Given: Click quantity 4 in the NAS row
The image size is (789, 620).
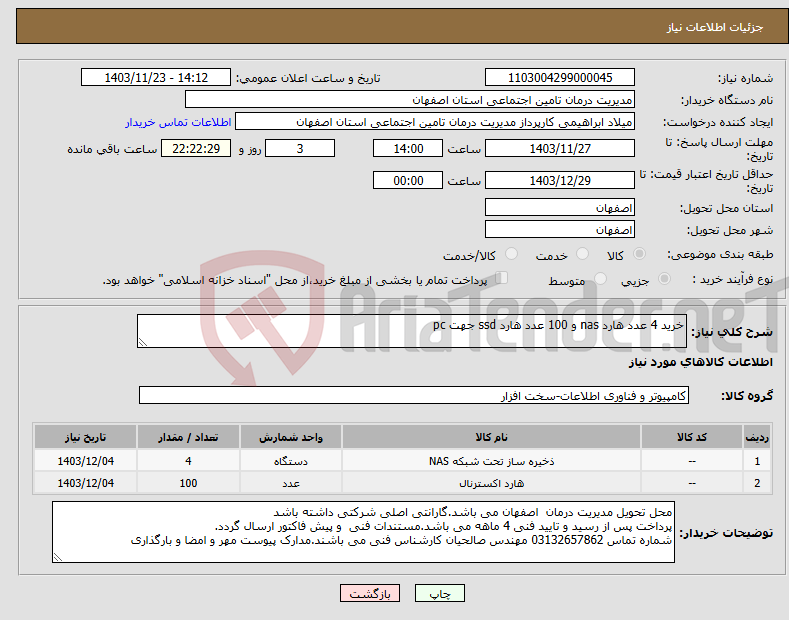Looking at the screenshot, I should coord(188,461).
